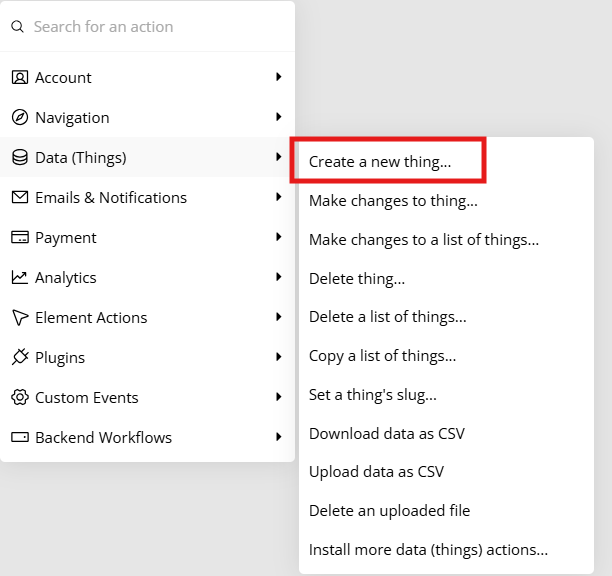Click the Element Actions cursor icon

pyautogui.click(x=20, y=318)
